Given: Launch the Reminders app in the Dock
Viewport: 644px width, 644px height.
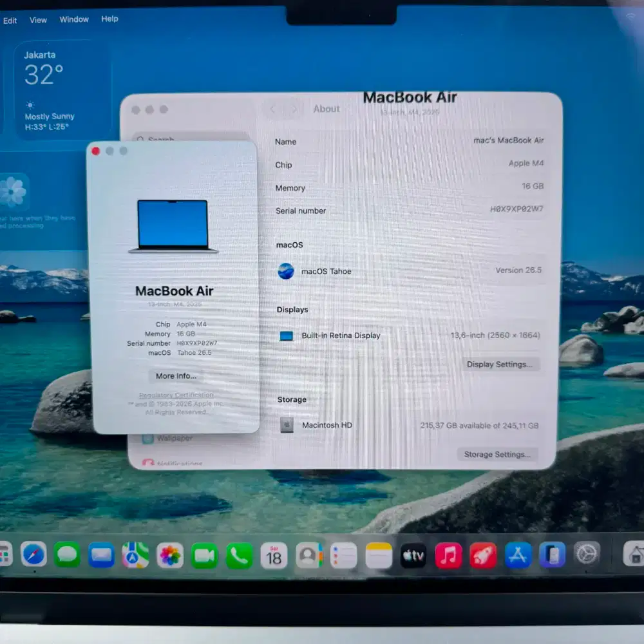Looking at the screenshot, I should pos(343,556).
